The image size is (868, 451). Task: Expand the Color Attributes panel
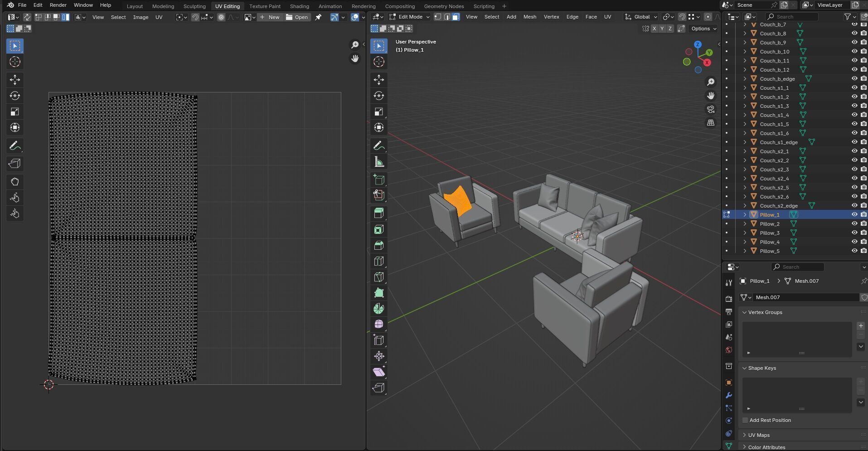pos(766,447)
